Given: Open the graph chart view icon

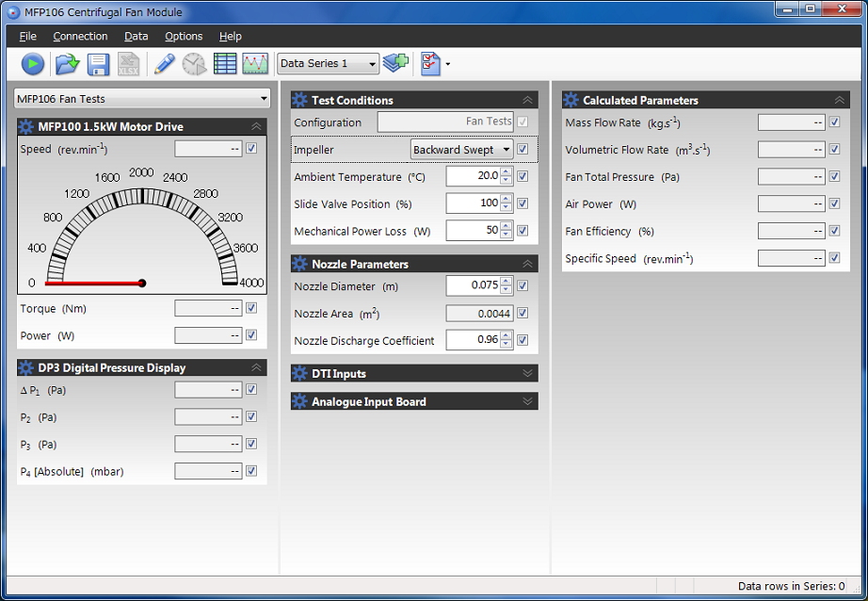Looking at the screenshot, I should 255,64.
